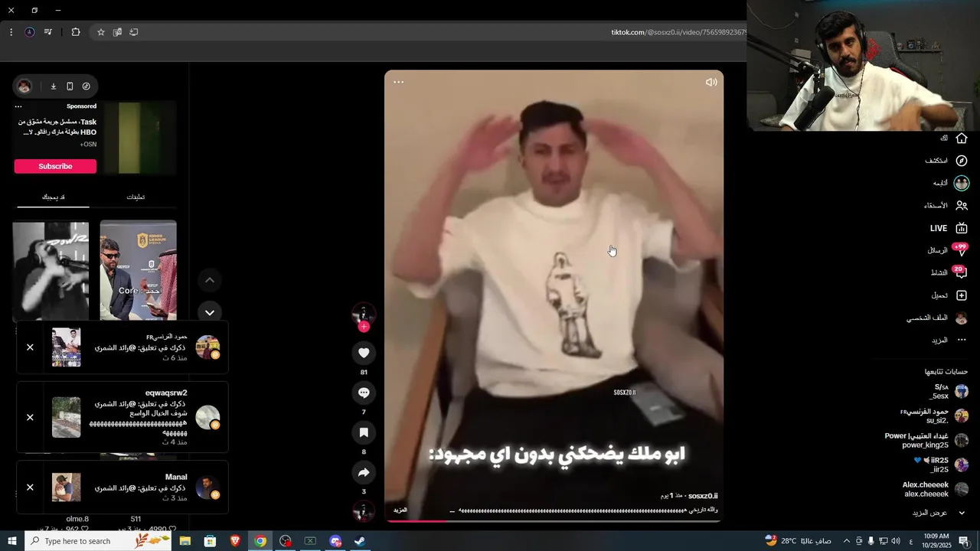Screen dimensions: 980x551
Task: Expand followed accounts with عرض المزيد
Action: click(x=938, y=513)
